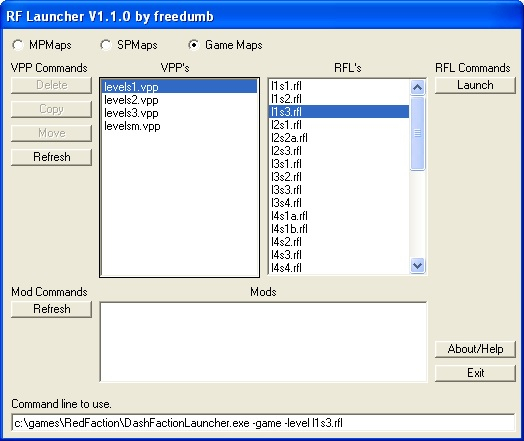
Task: Click inside the Mods list box
Action: 263,342
